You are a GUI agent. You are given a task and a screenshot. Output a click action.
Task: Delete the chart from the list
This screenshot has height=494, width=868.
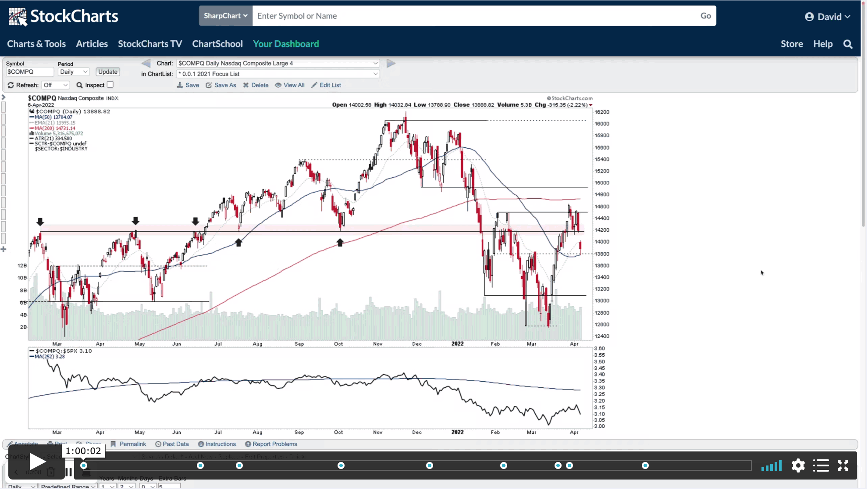point(256,85)
